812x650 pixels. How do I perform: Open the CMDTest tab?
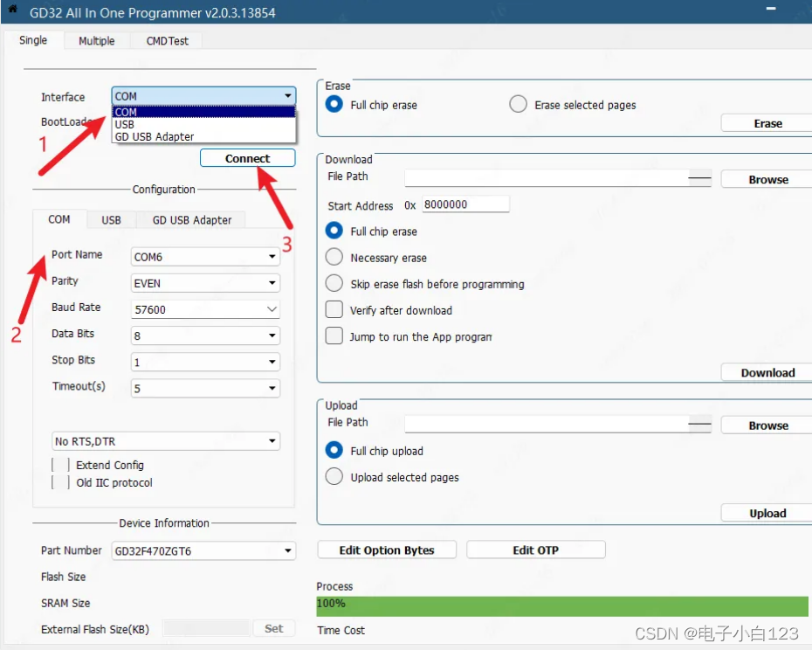[x=167, y=41]
